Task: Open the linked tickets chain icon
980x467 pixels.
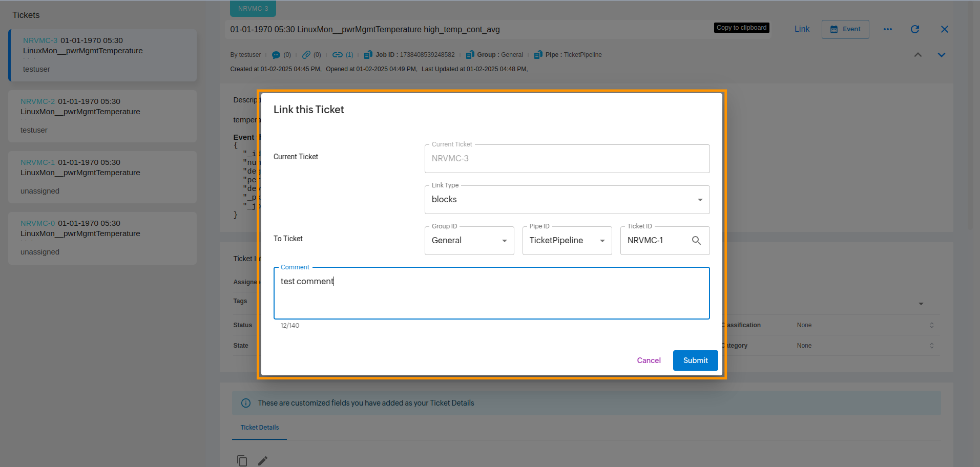Action: tap(338, 55)
